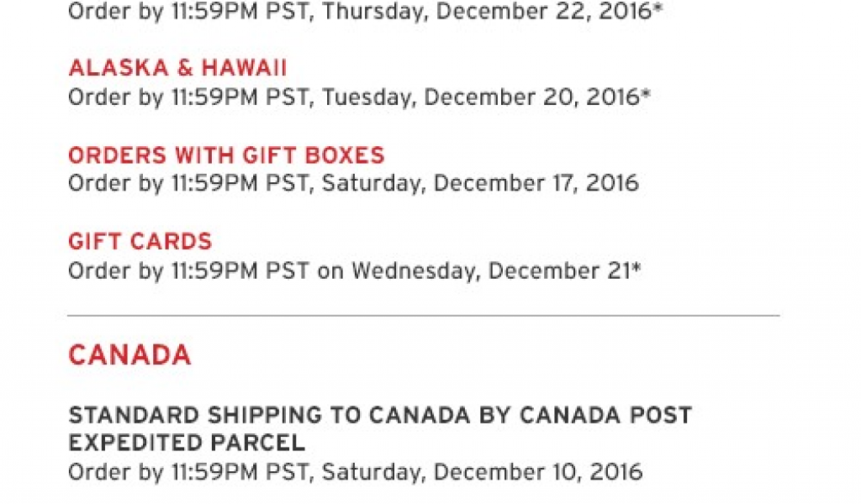Click the word HAWAII in red heading
The height and width of the screenshot is (504, 861).
pos(244,68)
